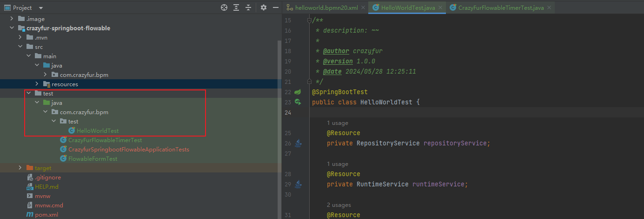Click the gutter icon beside repositoryService
644x219 pixels.
point(298,143)
